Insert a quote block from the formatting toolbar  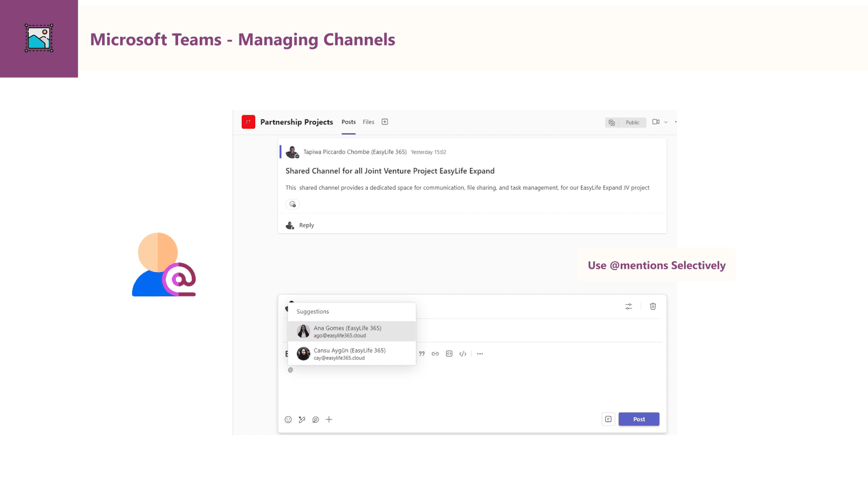click(422, 353)
